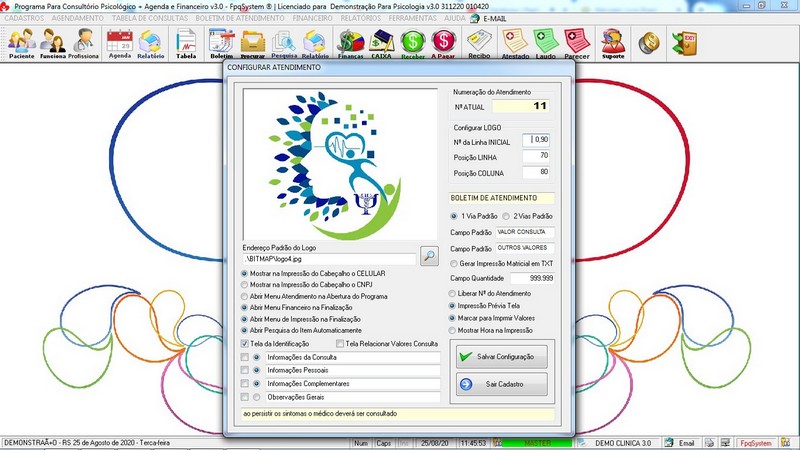
Task: Click the VALOR CONSULTA Campo Padrão field
Action: point(525,232)
